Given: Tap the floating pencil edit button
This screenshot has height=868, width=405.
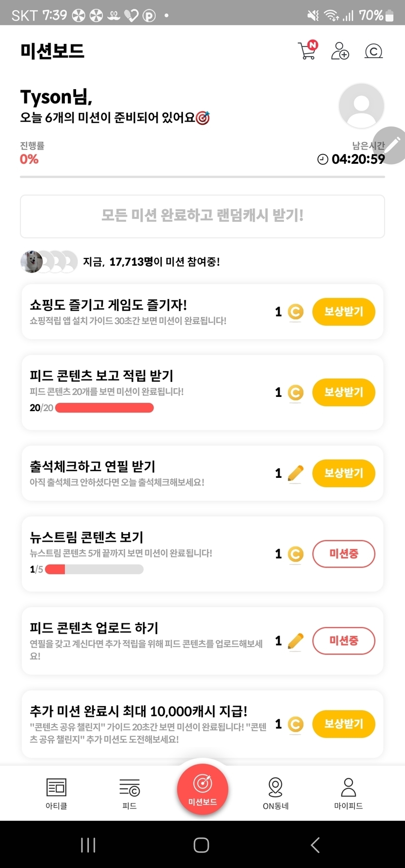Looking at the screenshot, I should click(x=392, y=145).
